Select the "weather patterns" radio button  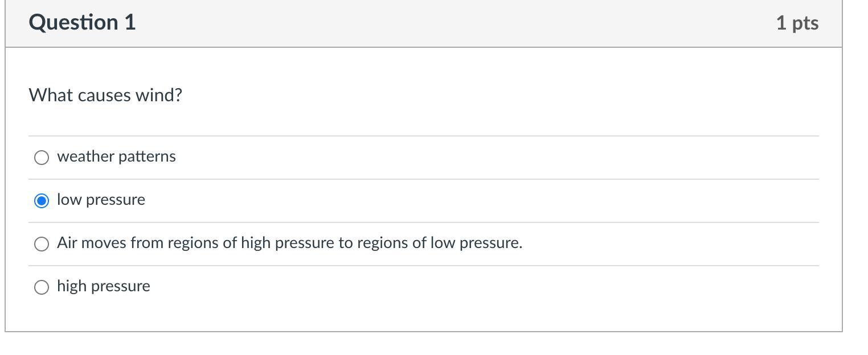pyautogui.click(x=42, y=158)
